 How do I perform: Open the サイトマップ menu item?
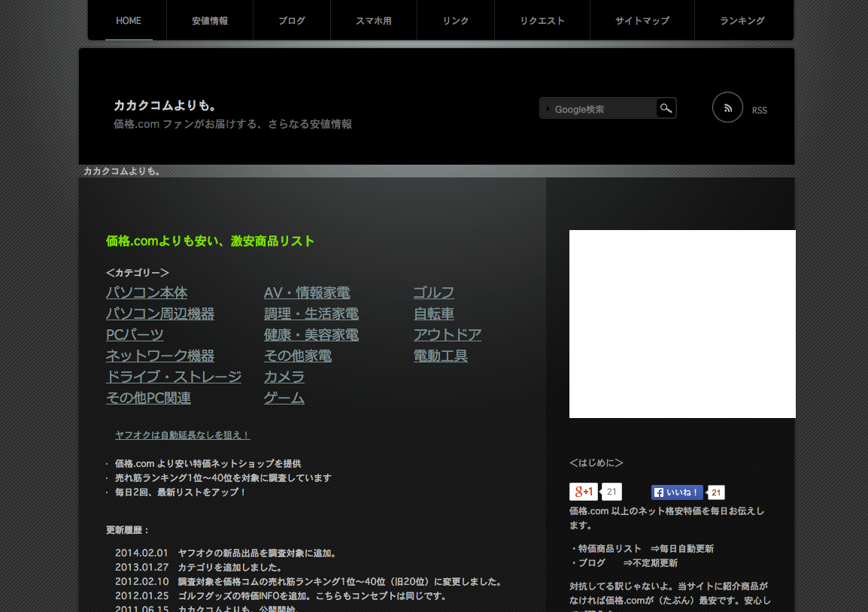[642, 20]
